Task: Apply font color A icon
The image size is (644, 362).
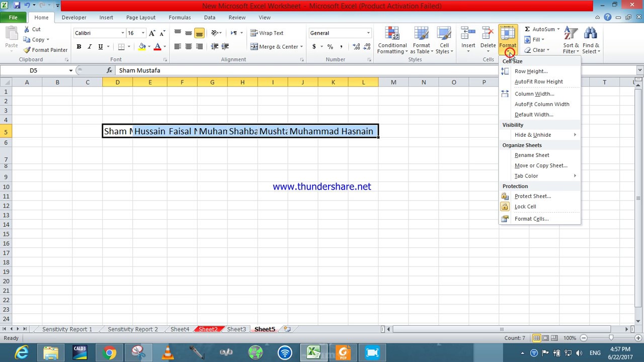Action: coord(157,47)
